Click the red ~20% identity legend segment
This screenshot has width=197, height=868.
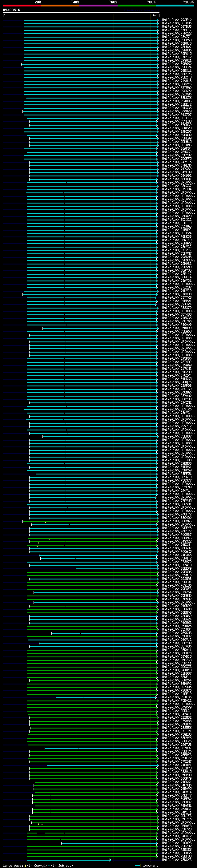tap(22, 6)
